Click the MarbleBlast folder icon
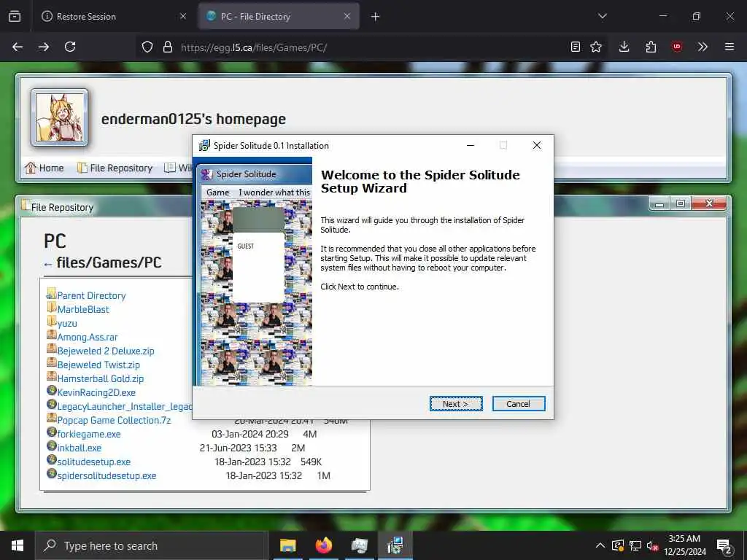Image resolution: width=747 pixels, height=560 pixels. click(x=52, y=308)
